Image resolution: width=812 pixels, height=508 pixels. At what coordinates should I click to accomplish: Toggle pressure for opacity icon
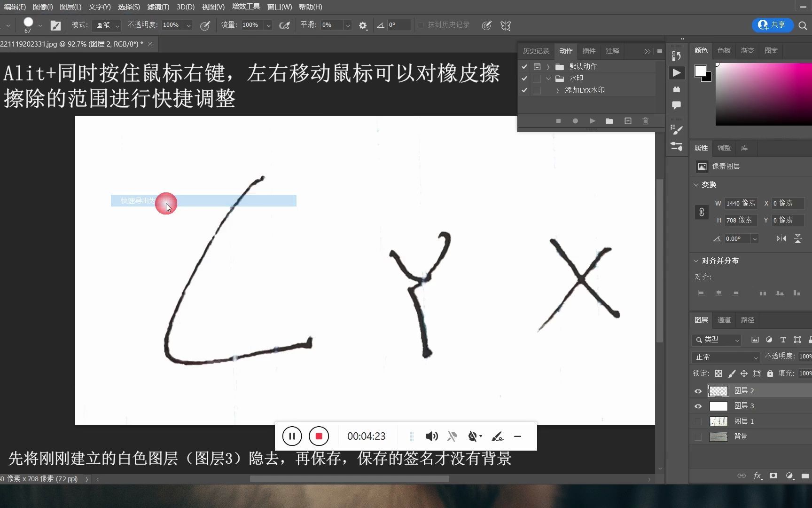pyautogui.click(x=205, y=25)
